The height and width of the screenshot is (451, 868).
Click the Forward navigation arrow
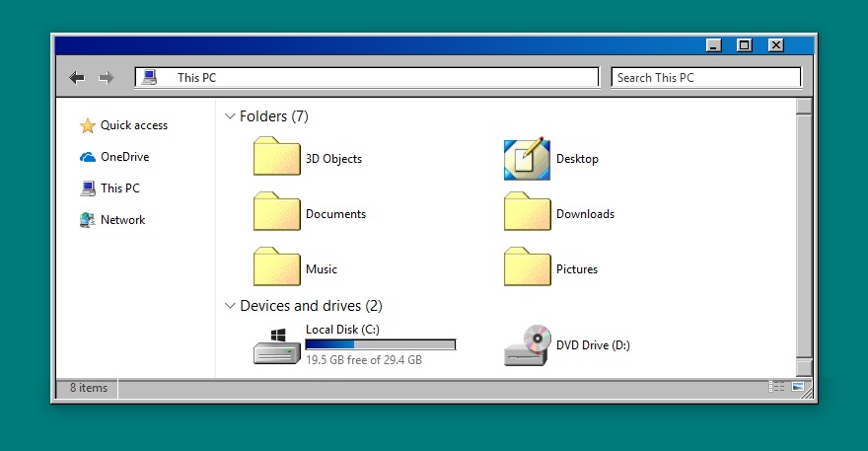pos(106,78)
